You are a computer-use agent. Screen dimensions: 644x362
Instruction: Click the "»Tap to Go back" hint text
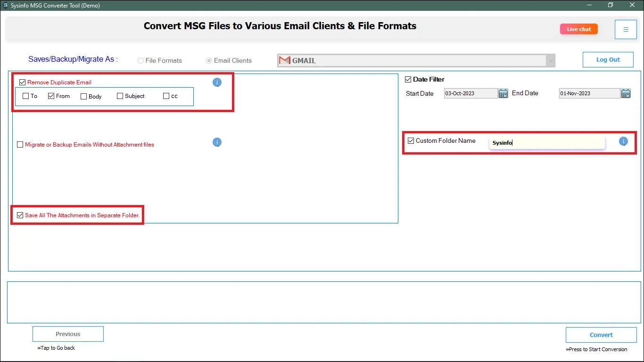[56, 348]
